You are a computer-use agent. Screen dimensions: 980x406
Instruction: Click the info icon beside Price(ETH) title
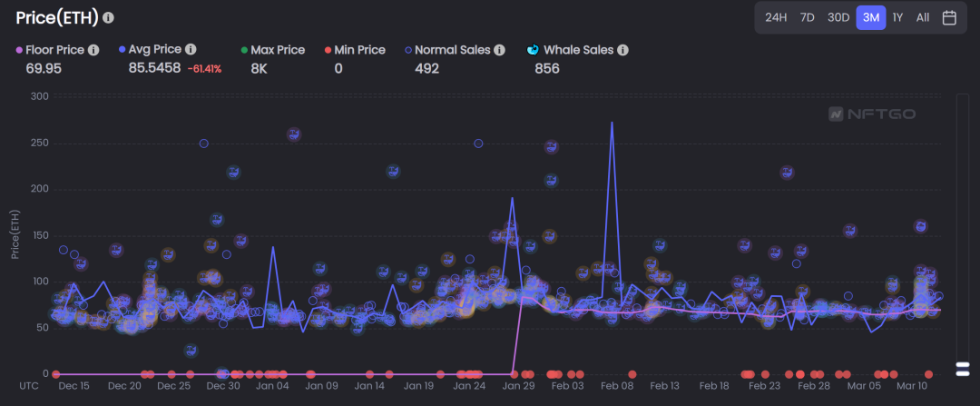[x=108, y=17]
